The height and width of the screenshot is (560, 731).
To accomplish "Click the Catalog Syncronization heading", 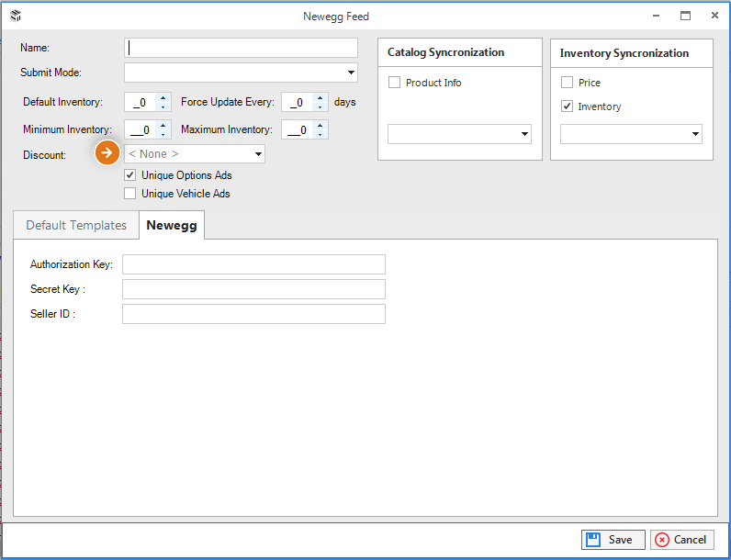I will click(x=445, y=52).
